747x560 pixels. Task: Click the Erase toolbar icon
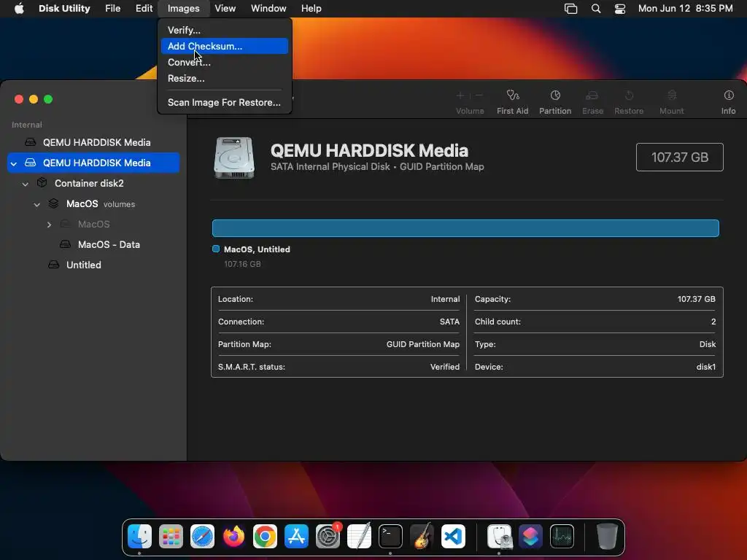click(x=592, y=96)
